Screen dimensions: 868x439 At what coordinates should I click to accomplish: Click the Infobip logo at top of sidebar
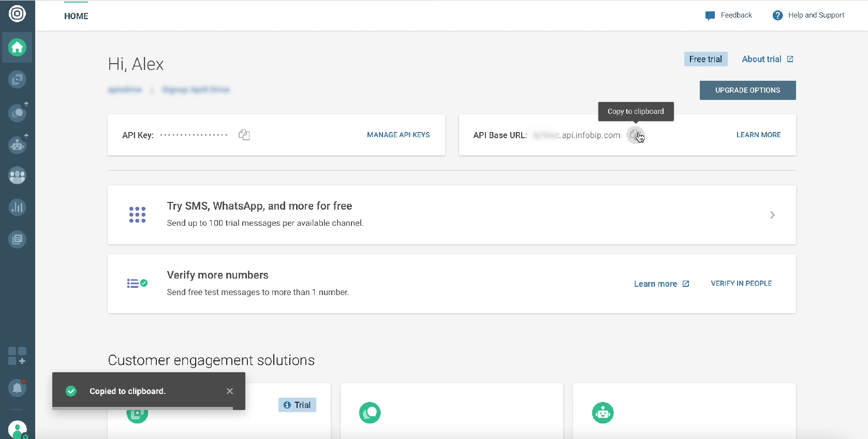pos(17,13)
